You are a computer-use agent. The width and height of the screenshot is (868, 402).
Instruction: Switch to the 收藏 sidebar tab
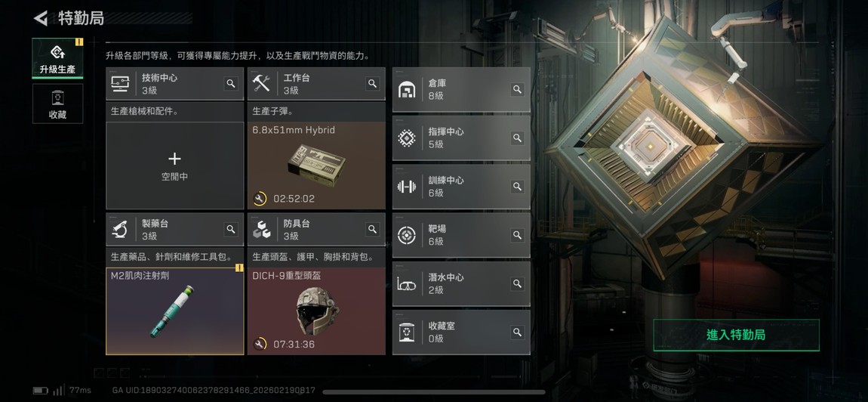point(57,104)
